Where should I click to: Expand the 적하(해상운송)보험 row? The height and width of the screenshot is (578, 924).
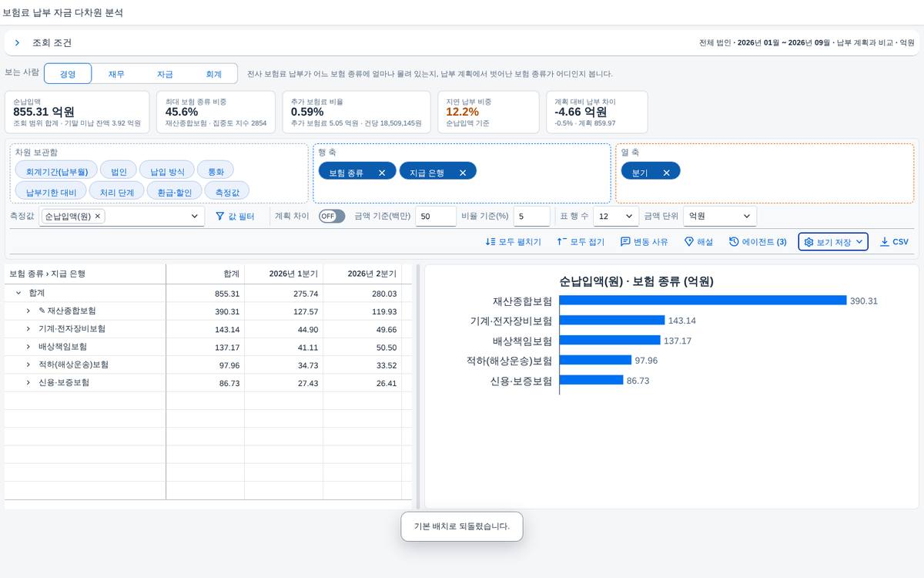28,365
